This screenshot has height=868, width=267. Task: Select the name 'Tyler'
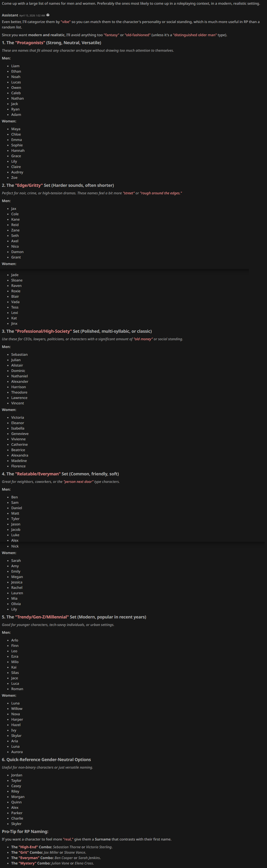click(x=15, y=519)
